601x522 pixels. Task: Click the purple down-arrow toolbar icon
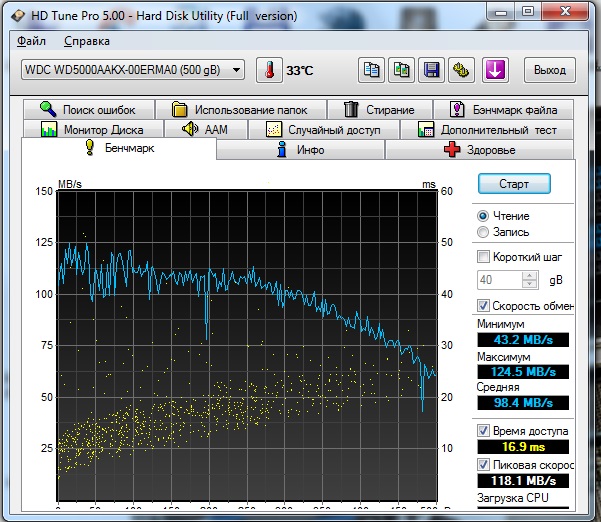click(x=495, y=70)
